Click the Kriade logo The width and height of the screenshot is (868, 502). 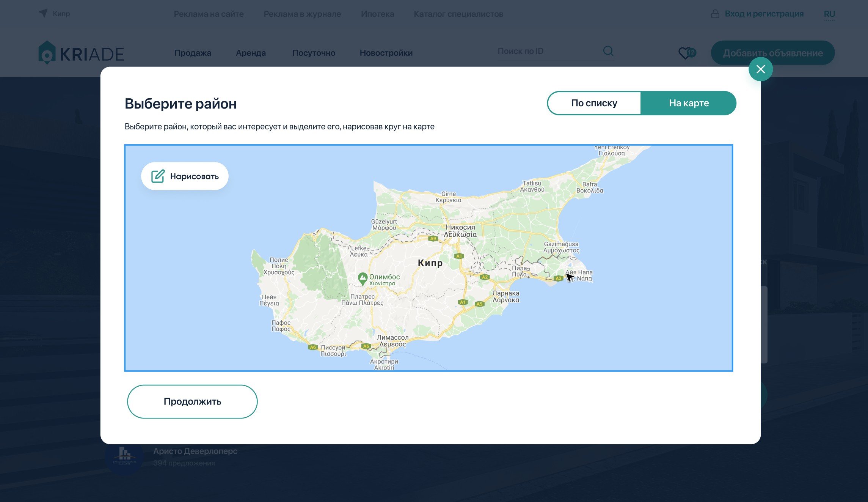click(81, 53)
